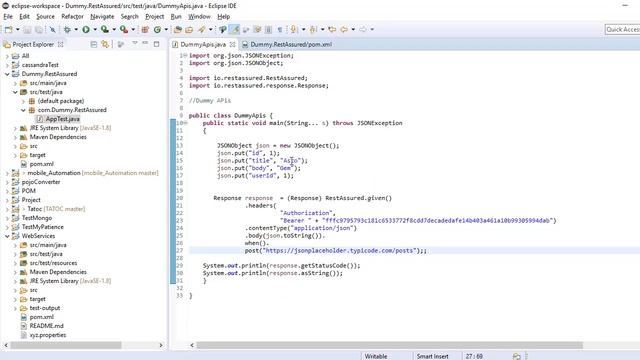Image resolution: width=640 pixels, height=360 pixels.
Task: Select test-output folder under WebServices
Action: pyautogui.click(x=44, y=308)
